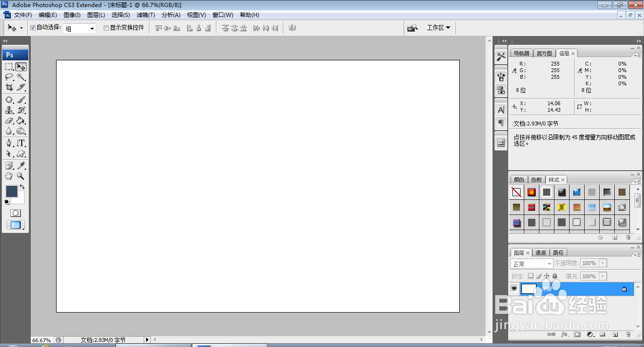Screen dimensions: 644x347
Task: Switch to the 通道 tab
Action: click(541, 253)
